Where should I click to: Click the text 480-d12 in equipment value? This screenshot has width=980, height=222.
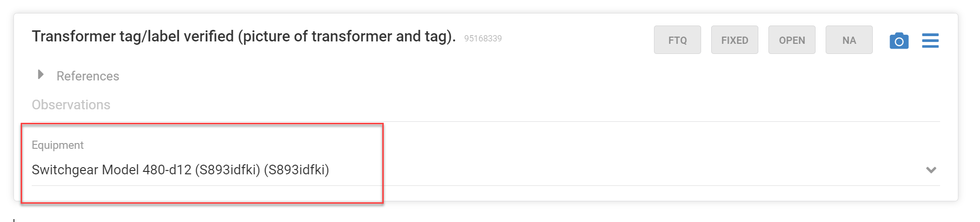[167, 170]
